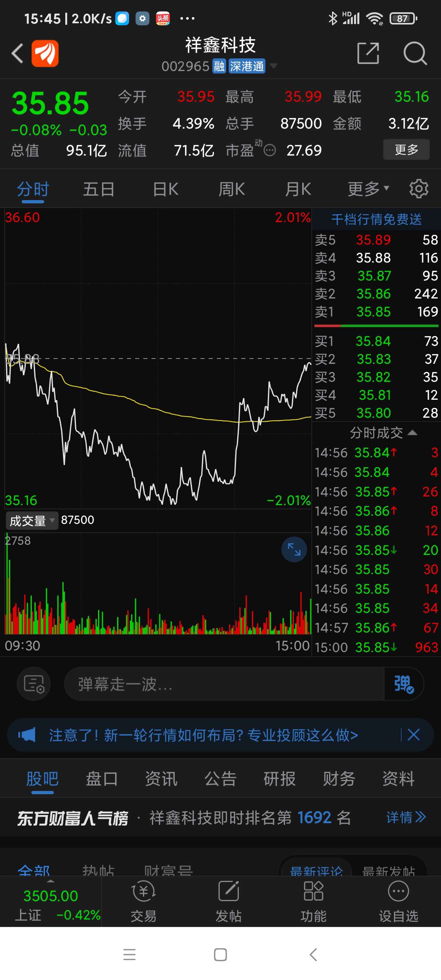This screenshot has width=441, height=980.
Task: Open 详情 popularity ranking details
Action: click(406, 817)
